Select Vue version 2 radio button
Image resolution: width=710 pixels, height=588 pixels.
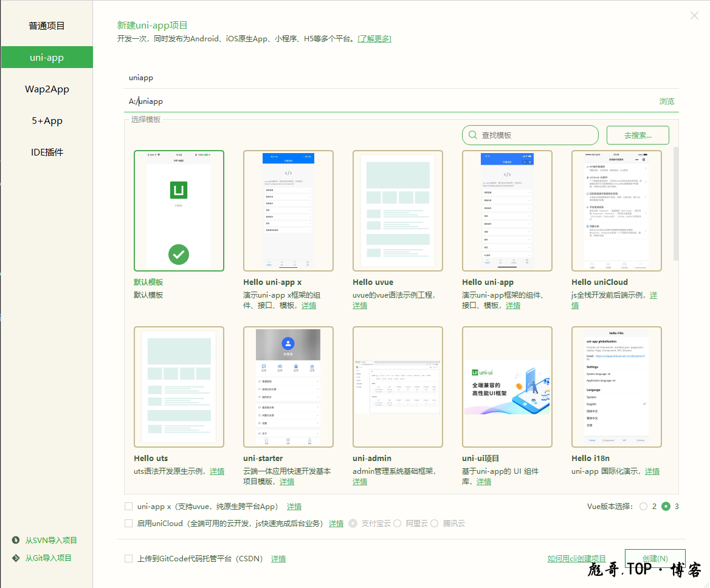pos(643,507)
